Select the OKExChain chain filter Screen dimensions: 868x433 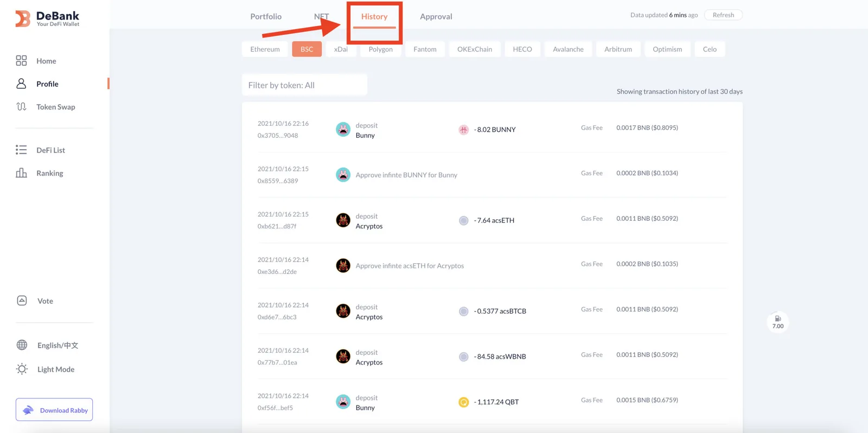click(475, 49)
